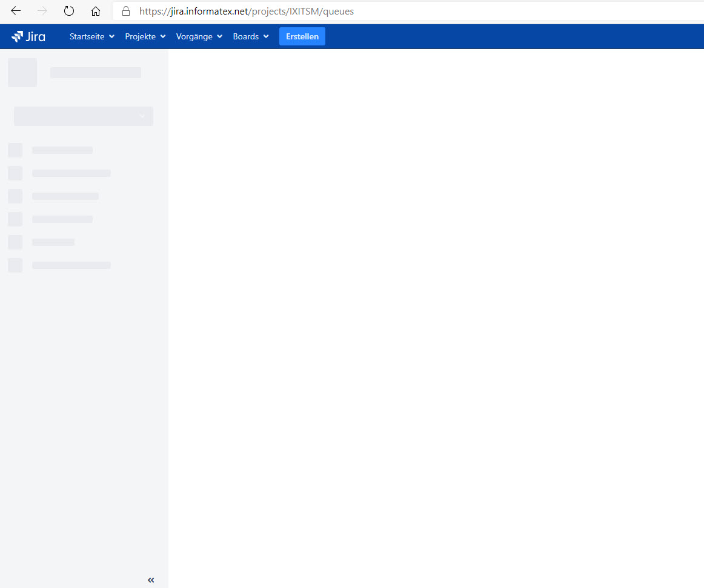The width and height of the screenshot is (704, 588).
Task: Click the Erstellen button
Action: tap(302, 36)
